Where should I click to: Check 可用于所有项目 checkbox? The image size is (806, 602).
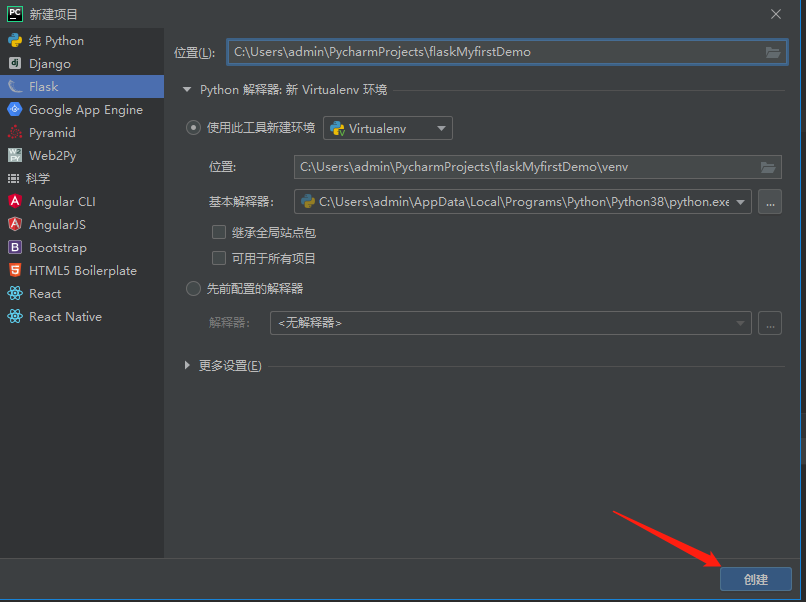[x=219, y=258]
